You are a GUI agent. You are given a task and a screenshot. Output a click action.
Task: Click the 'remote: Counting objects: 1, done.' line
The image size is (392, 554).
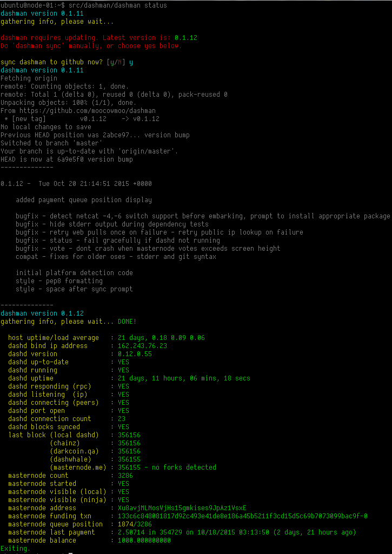pyautogui.click(x=65, y=86)
